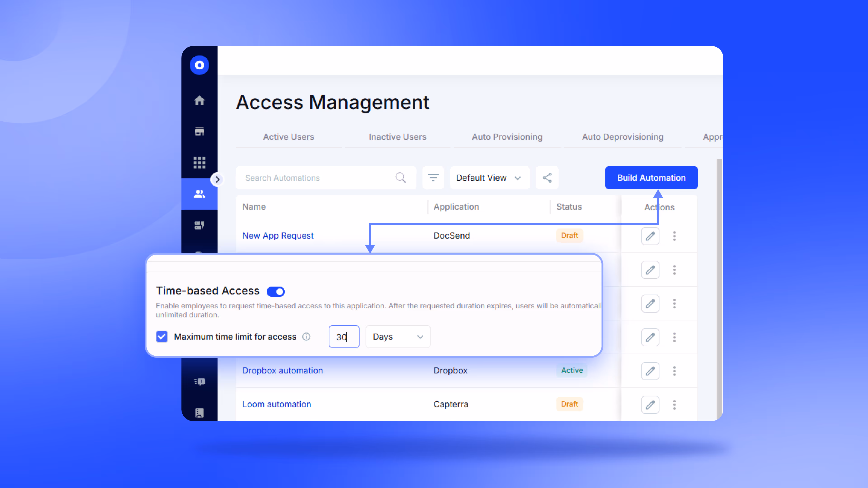Open the workflows bolt sidebar icon
Viewport: 868px width, 488px height.
tap(199, 225)
